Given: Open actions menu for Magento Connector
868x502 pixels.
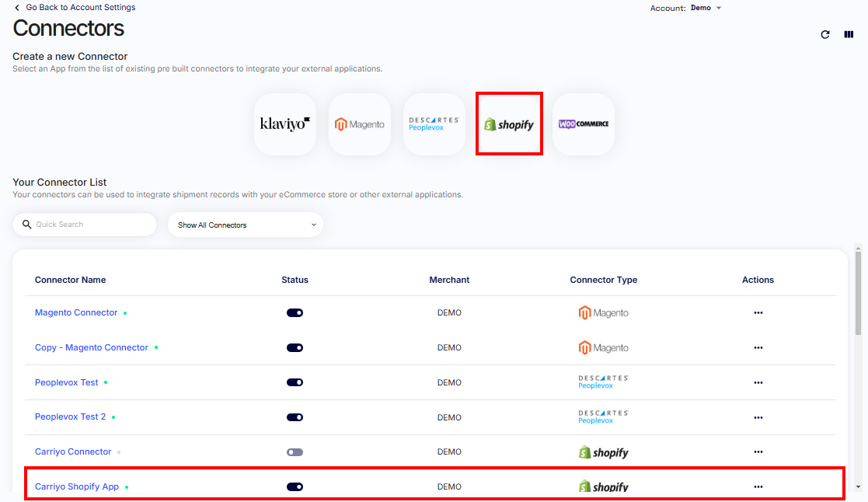Looking at the screenshot, I should tap(758, 312).
